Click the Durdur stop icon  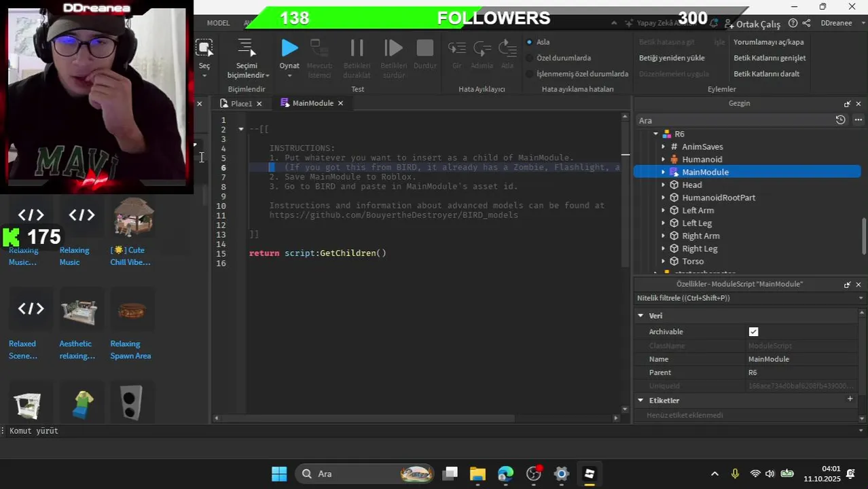(x=425, y=48)
